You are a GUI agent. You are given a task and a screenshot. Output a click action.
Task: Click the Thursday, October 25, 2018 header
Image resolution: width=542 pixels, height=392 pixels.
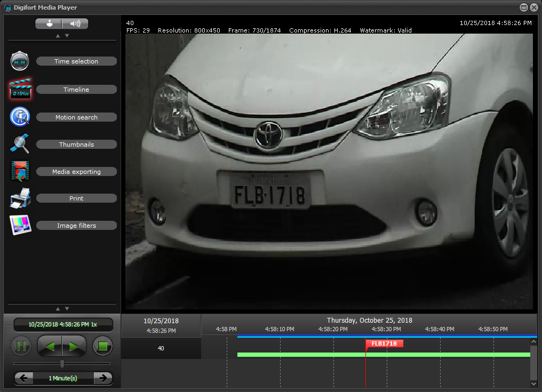click(370, 321)
